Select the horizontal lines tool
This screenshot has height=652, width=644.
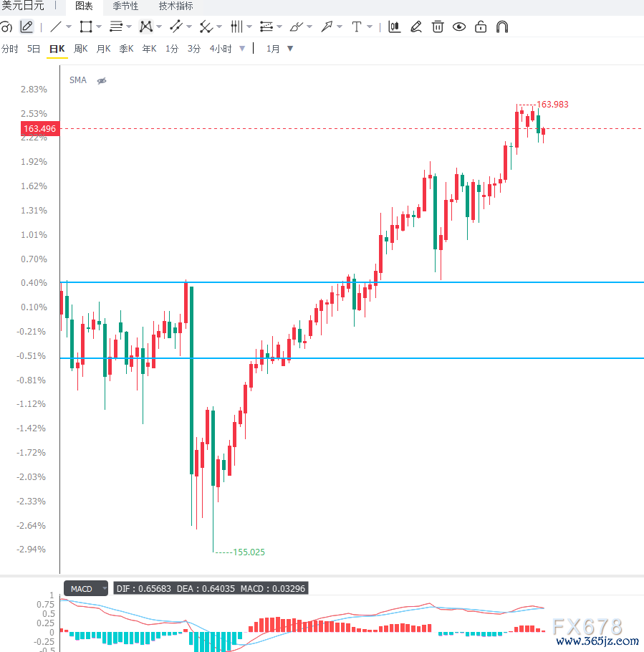point(116,27)
